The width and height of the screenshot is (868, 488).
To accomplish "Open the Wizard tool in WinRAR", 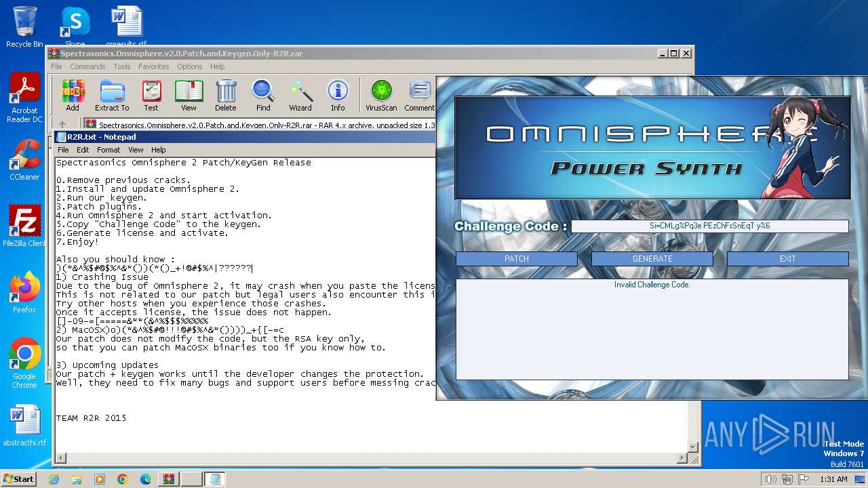I will 300,95.
